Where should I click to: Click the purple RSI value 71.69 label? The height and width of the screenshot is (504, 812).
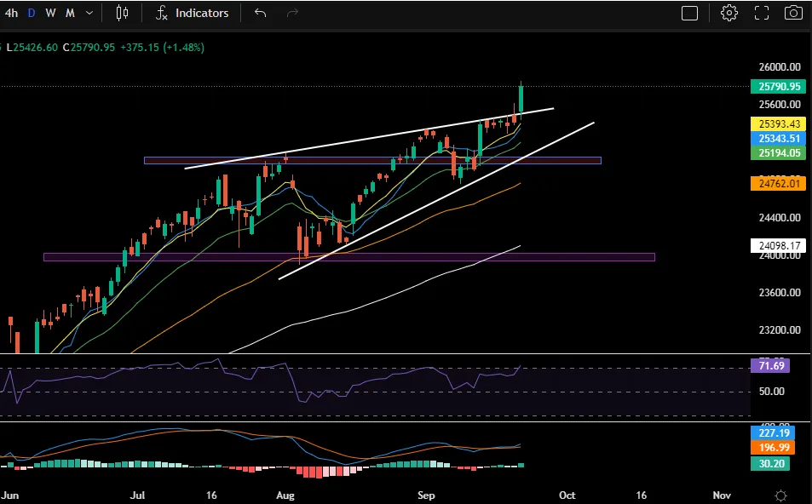[770, 365]
